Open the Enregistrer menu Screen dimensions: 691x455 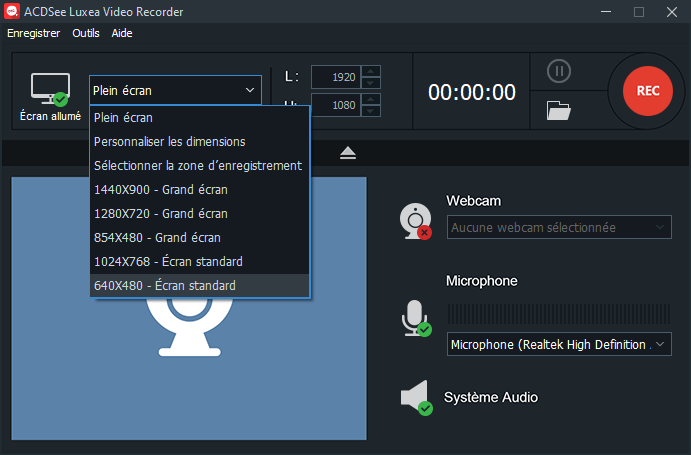click(x=33, y=33)
